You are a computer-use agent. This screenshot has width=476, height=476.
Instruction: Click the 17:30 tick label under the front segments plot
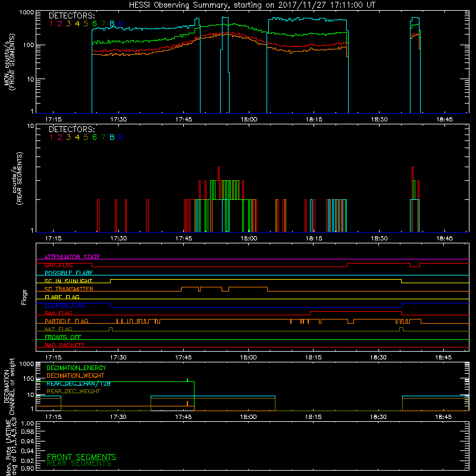click(x=118, y=120)
